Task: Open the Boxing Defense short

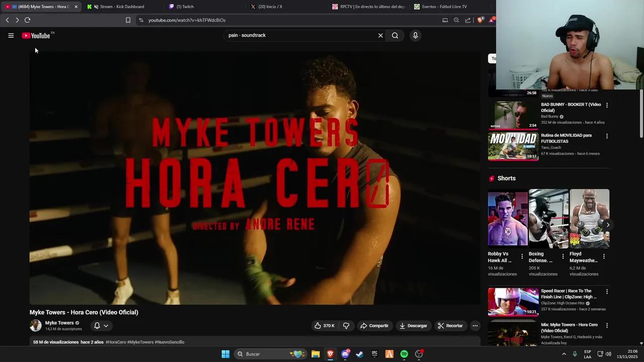Action: pyautogui.click(x=548, y=218)
